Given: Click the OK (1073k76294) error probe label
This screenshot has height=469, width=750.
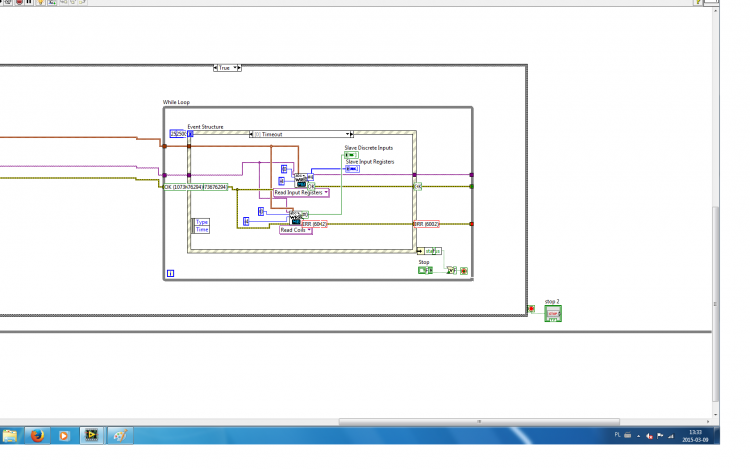Looking at the screenshot, I should [195, 187].
